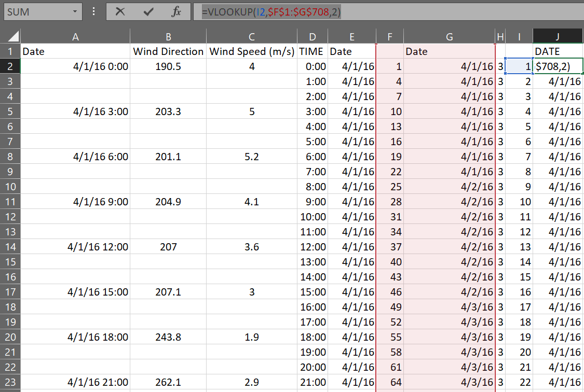Click column G date cell in row 18
Screen dimensions: 584x392
pos(449,307)
